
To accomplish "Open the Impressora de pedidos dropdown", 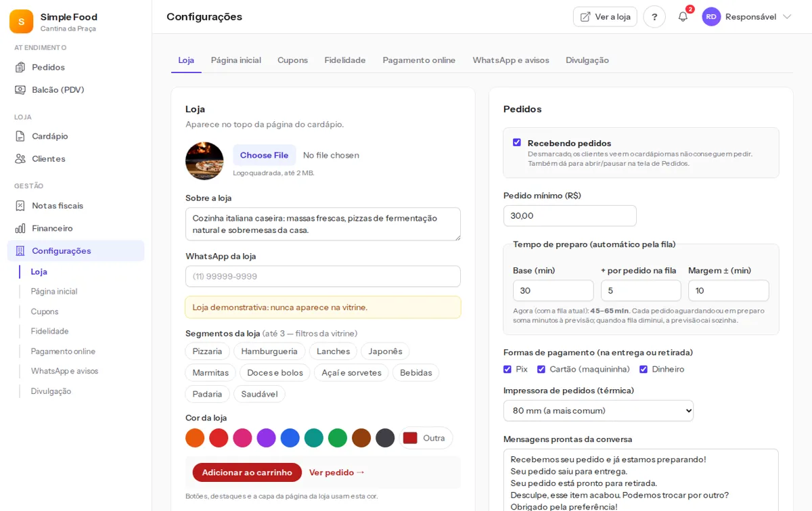I will 598,411.
